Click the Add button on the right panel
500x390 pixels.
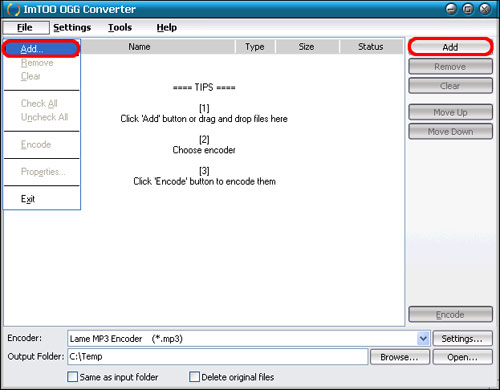point(450,47)
